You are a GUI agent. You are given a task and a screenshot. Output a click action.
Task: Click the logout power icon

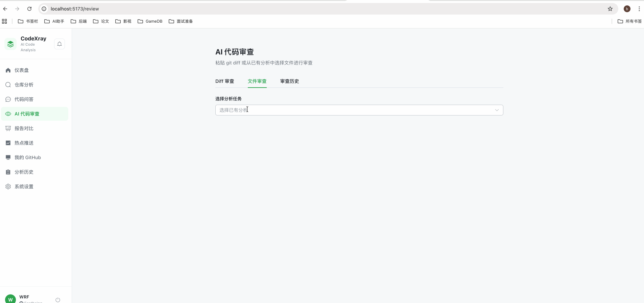58,300
